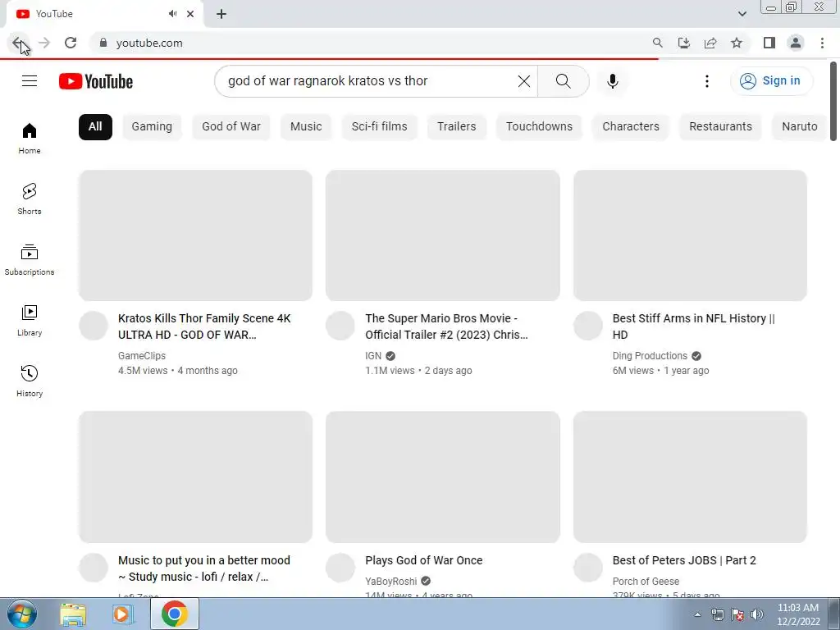Open Shorts in sidebar
This screenshot has height=630, width=840.
click(30, 199)
